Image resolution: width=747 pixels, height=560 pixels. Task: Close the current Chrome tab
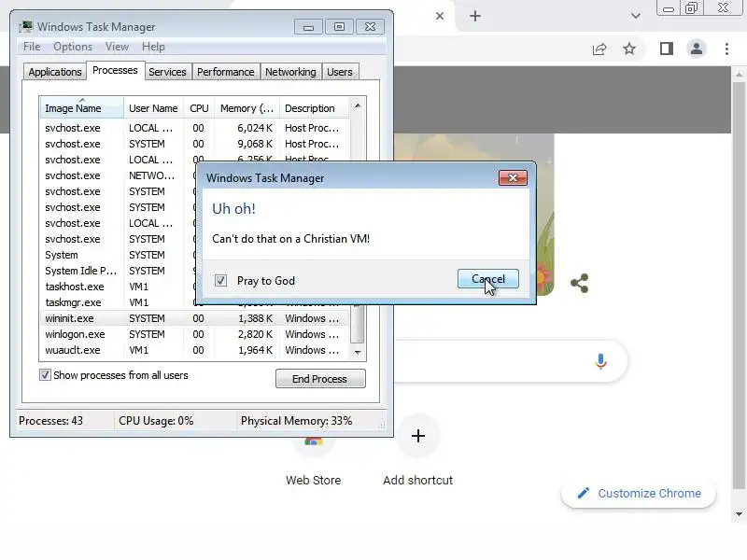[440, 16]
